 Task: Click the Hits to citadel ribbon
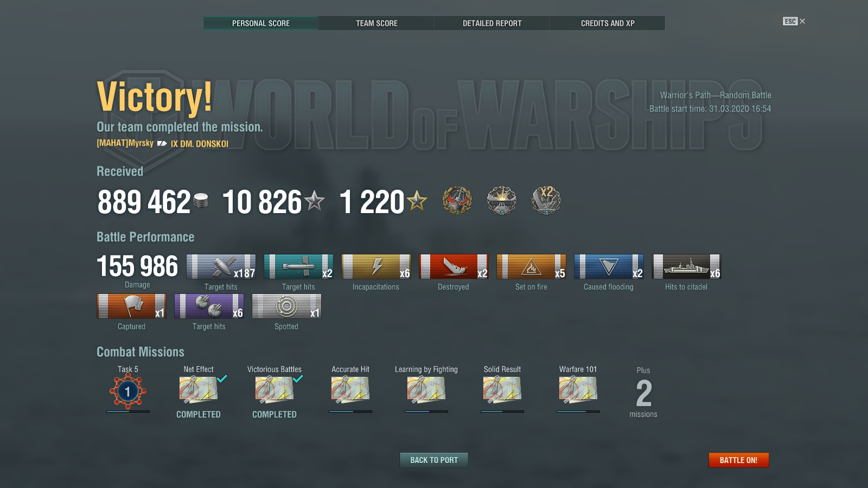[x=686, y=266]
